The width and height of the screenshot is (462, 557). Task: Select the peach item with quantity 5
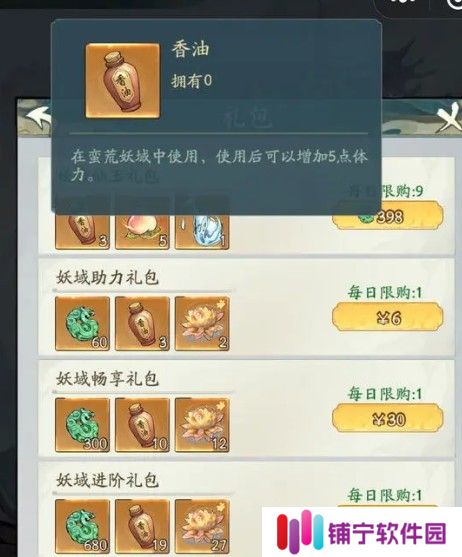coord(142,231)
